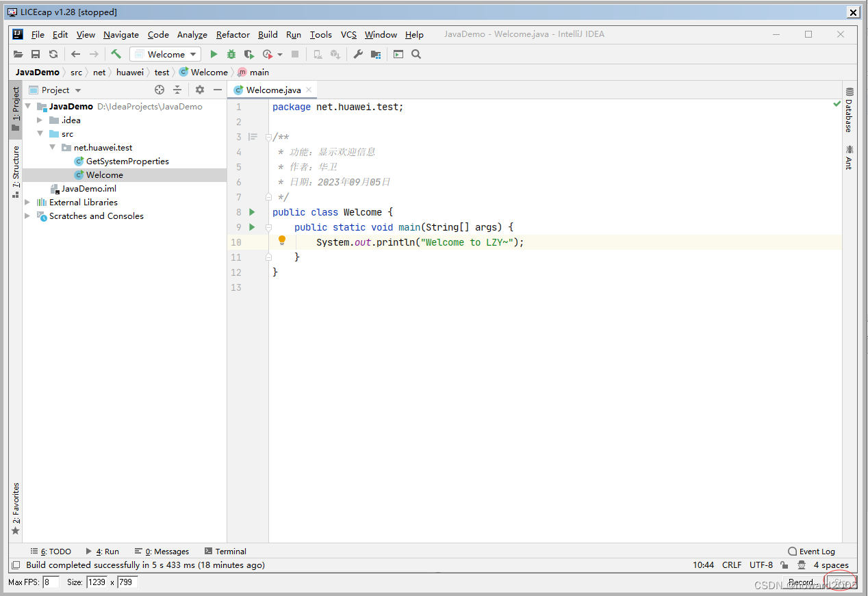Open the 6: TODO tool window
The image size is (868, 596).
[51, 551]
